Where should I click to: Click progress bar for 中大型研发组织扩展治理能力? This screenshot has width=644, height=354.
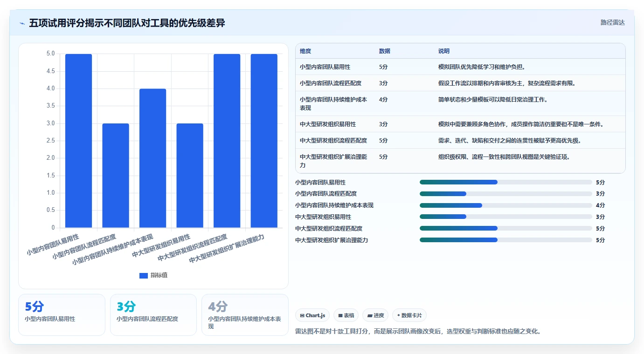point(506,240)
